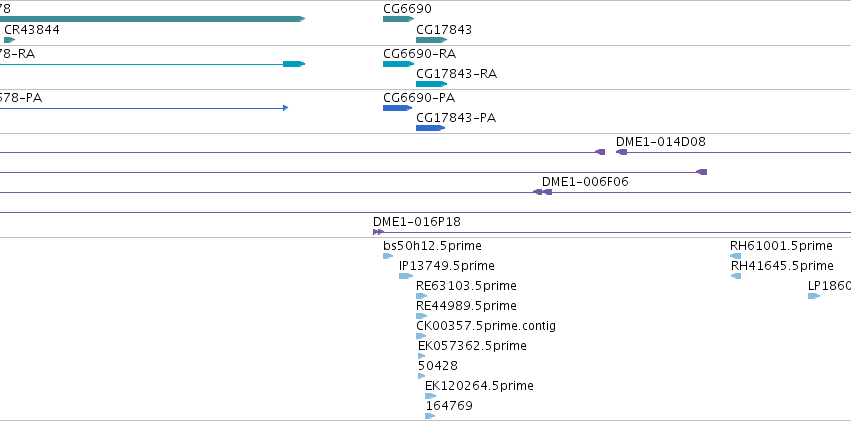Viewport: 851px width, 421px height.
Task: Click the RE44989.5prime EST arrow
Action: click(x=422, y=316)
